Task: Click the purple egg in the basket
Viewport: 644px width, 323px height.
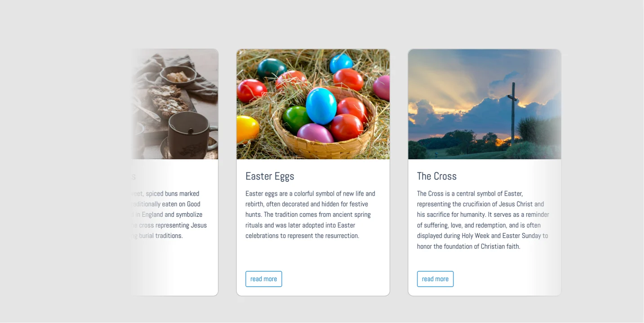Action: tap(315, 133)
